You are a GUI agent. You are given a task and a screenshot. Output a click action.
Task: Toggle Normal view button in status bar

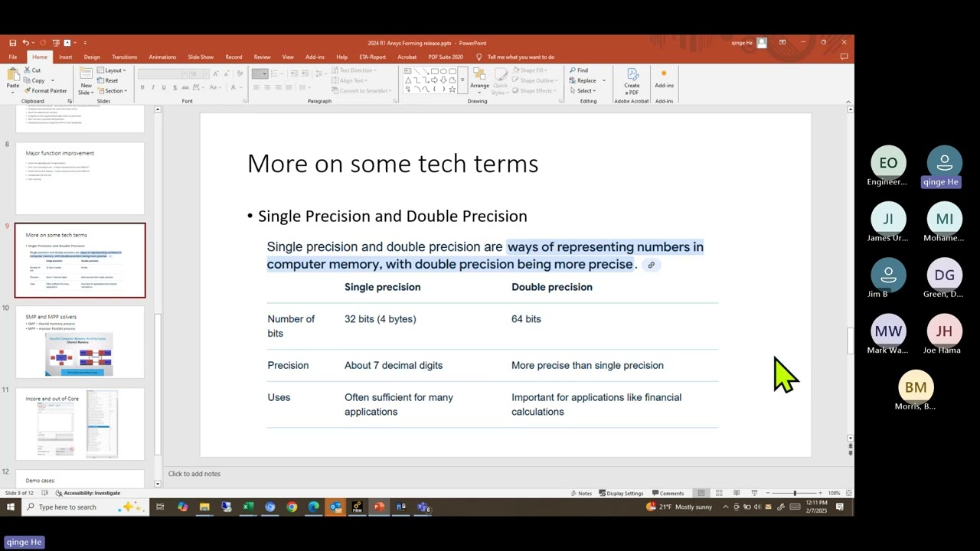point(701,493)
